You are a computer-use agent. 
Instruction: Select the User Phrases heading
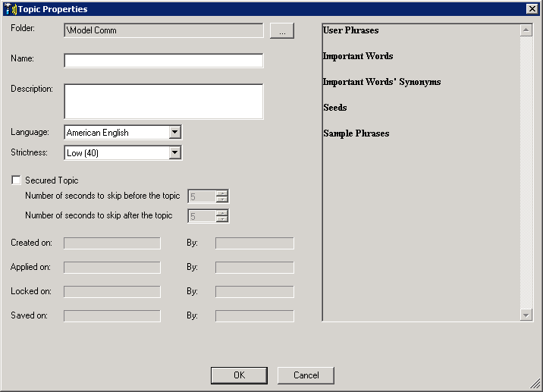pyautogui.click(x=350, y=30)
